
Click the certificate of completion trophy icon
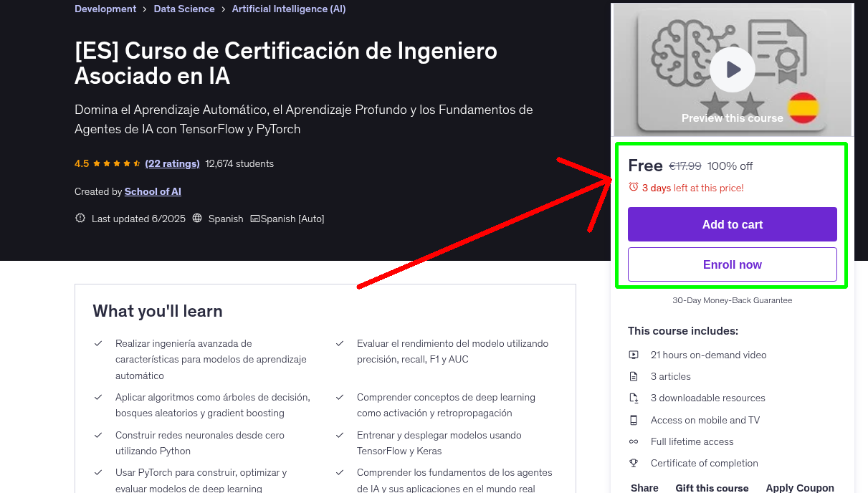click(x=634, y=463)
